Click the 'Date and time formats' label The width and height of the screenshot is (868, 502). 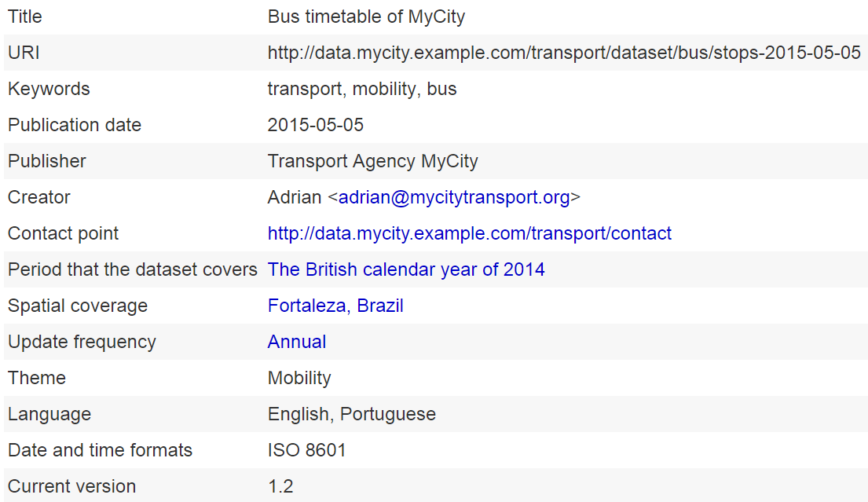click(x=100, y=450)
